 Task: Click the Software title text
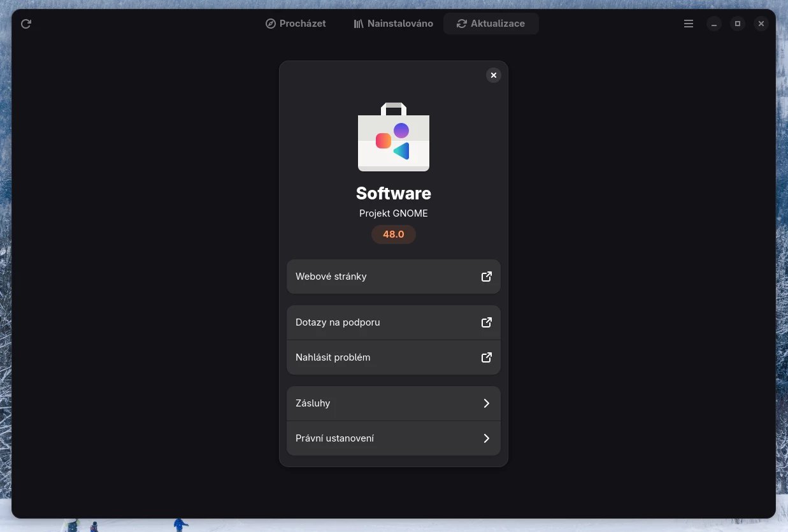(394, 193)
